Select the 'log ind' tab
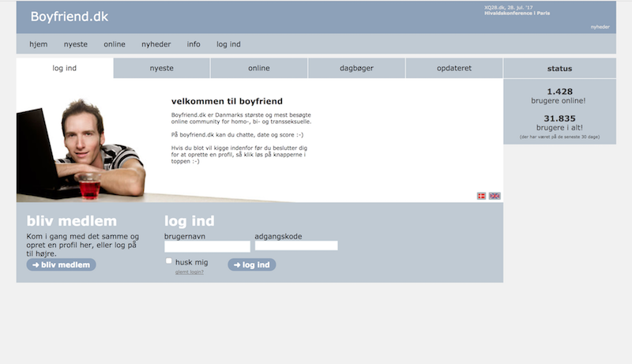Image resolution: width=632 pixels, height=364 pixels. point(65,68)
